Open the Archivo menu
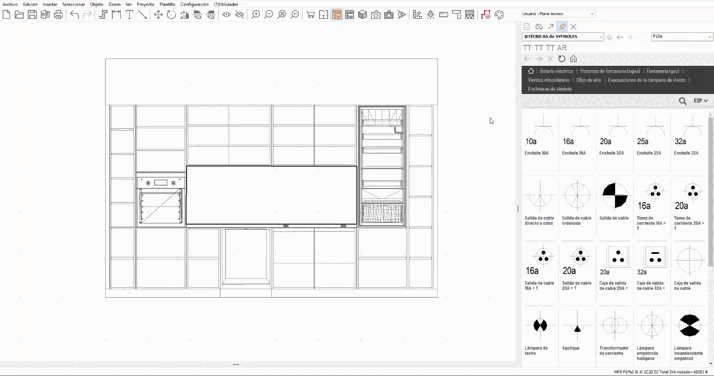 (x=10, y=4)
